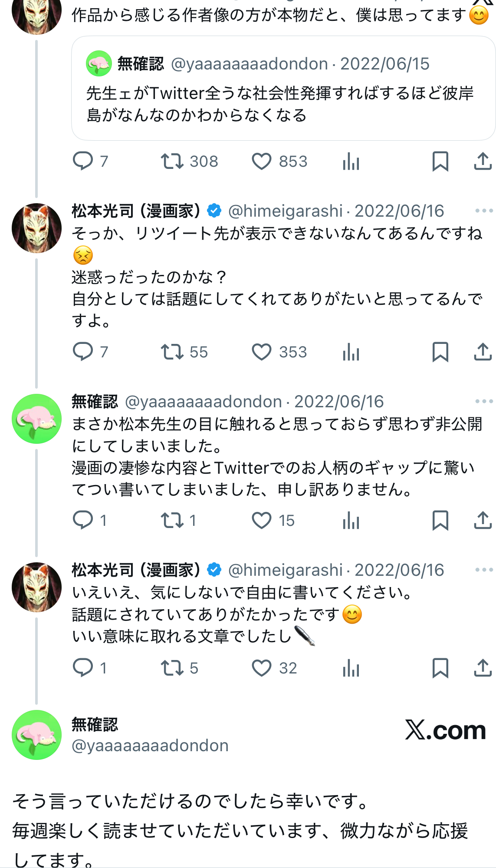
Task: Reply to the tweet with 15 likes
Action: (83, 520)
